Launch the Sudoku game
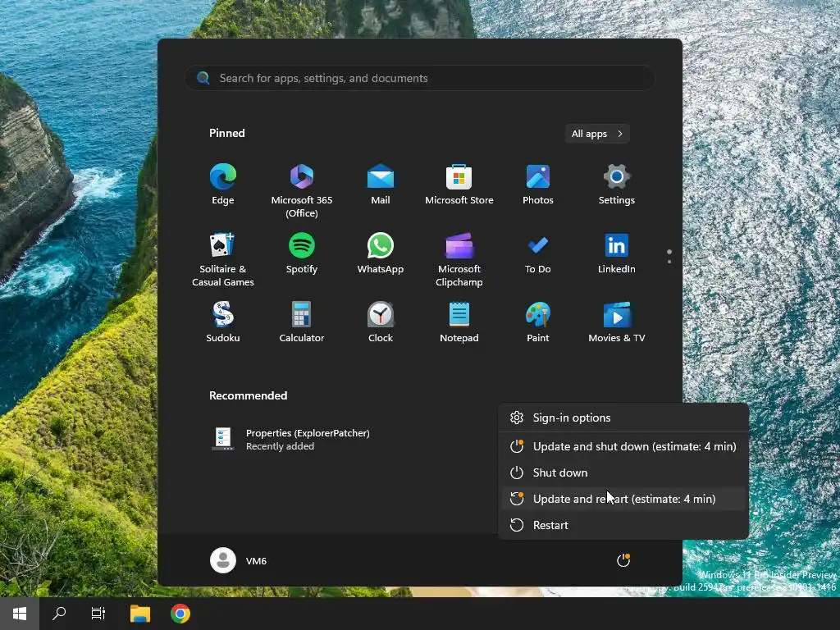 [223, 322]
